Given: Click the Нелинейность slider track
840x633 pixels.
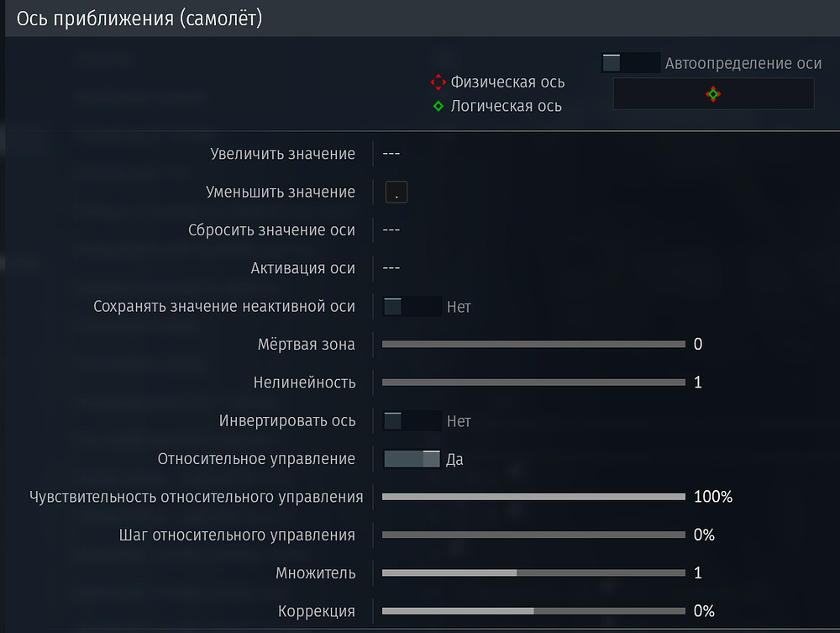Looking at the screenshot, I should pos(533,382).
